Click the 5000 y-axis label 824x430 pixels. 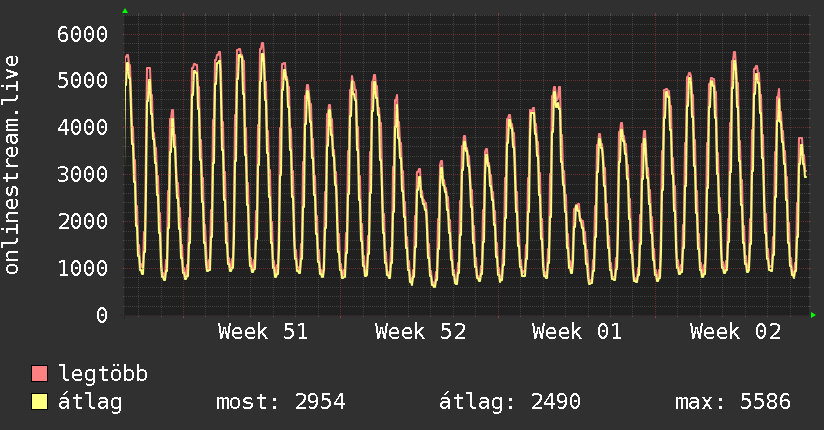pos(83,81)
